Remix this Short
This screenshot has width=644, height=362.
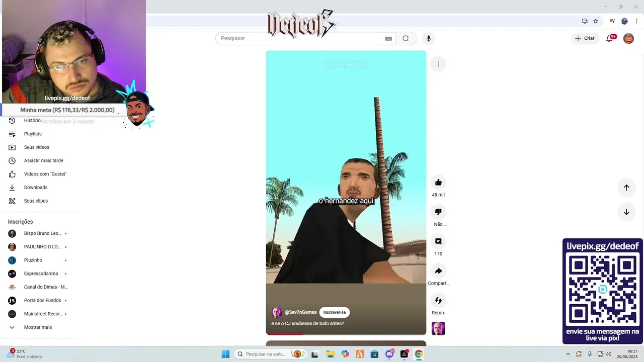coord(438,301)
